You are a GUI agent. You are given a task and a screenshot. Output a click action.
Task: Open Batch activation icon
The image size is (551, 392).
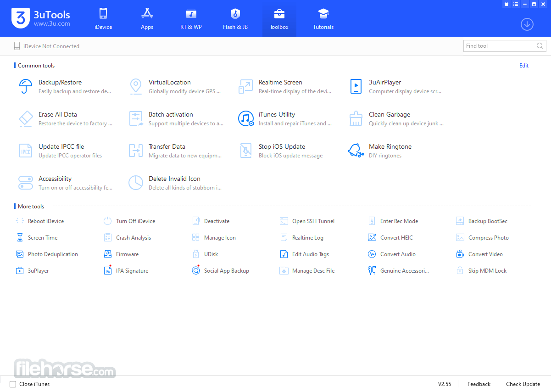(136, 118)
